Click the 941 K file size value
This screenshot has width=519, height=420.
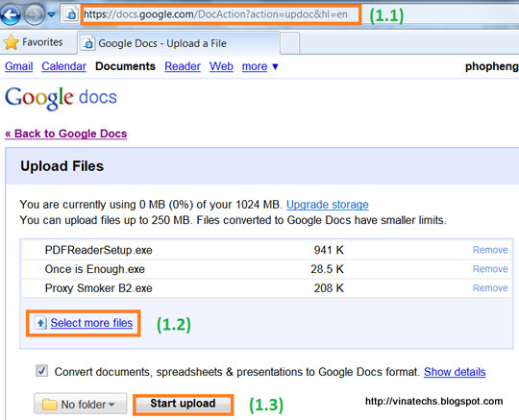pos(329,250)
